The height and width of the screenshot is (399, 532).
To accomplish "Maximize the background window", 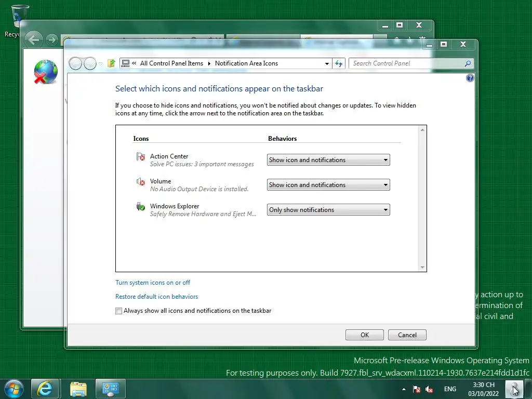I will coord(400,25).
